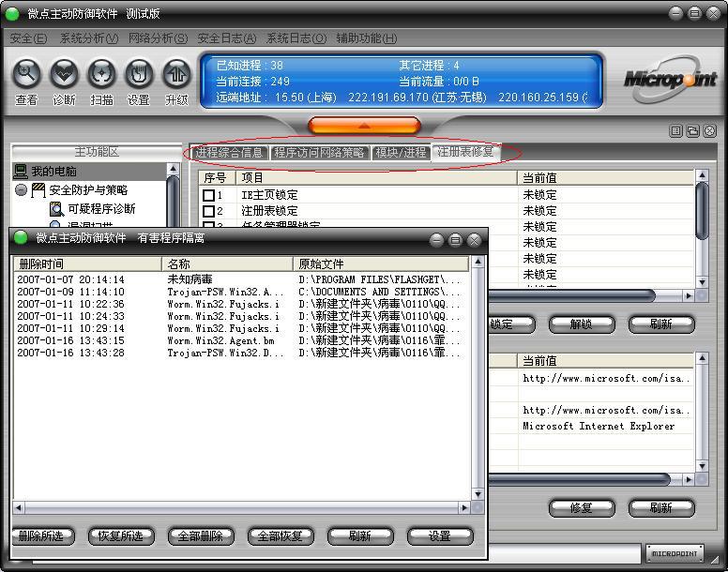Click quarantine horizontal scroll right arrow
Viewport: 728px width, 572px height.
464,507
